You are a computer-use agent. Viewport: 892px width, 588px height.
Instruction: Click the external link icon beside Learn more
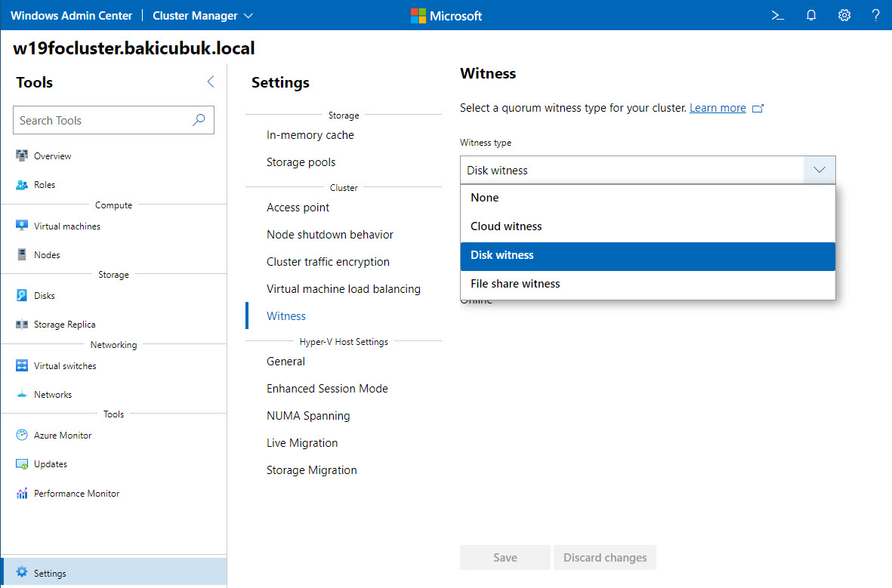coord(758,108)
